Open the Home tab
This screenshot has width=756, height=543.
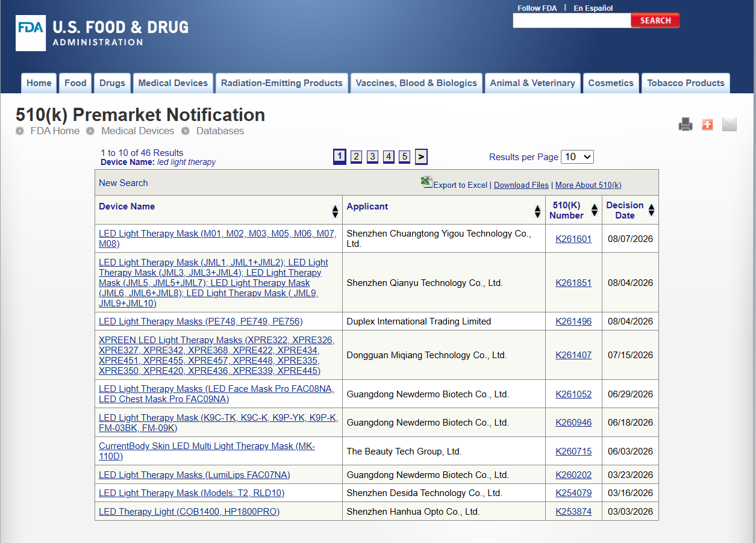pos(39,83)
